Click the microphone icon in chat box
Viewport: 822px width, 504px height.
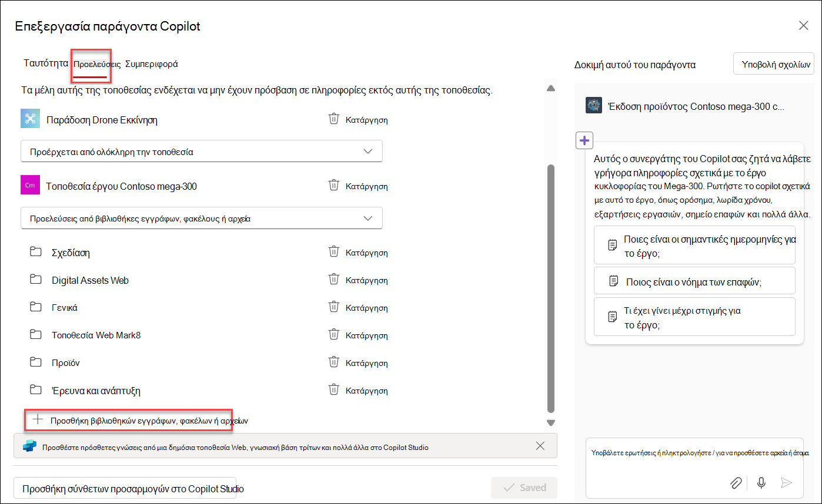[x=761, y=483]
